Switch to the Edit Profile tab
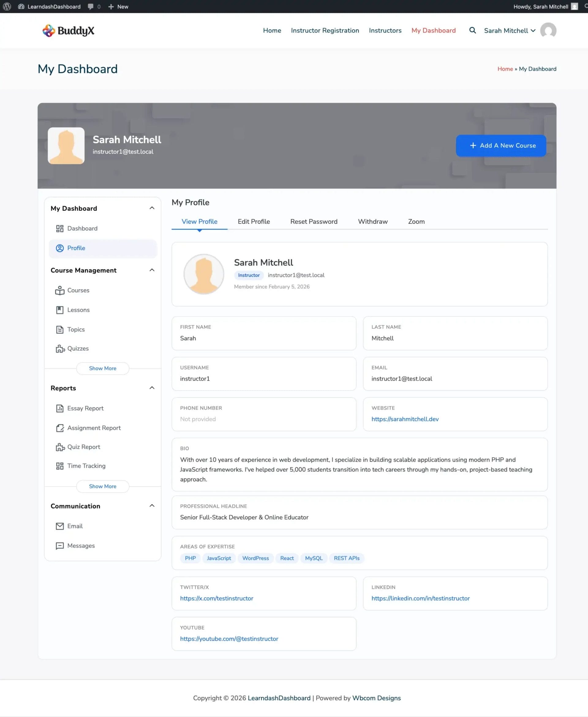This screenshot has width=588, height=717. pyautogui.click(x=254, y=221)
